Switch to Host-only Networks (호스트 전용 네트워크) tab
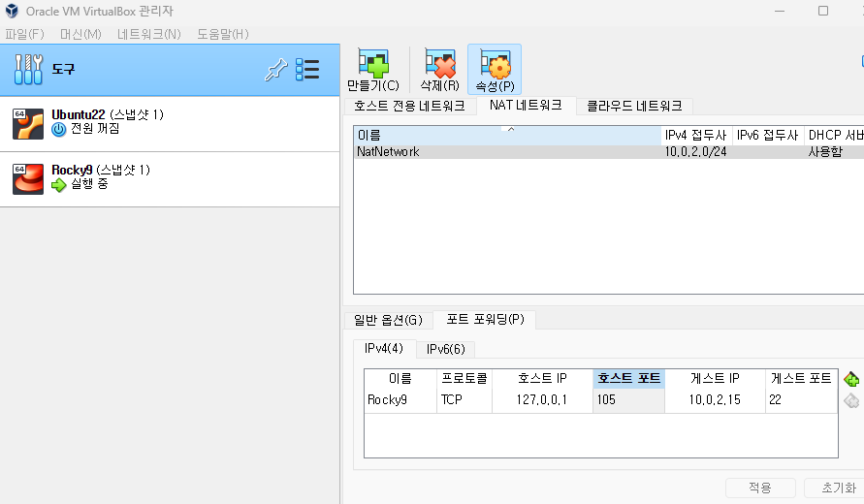 pyautogui.click(x=409, y=106)
